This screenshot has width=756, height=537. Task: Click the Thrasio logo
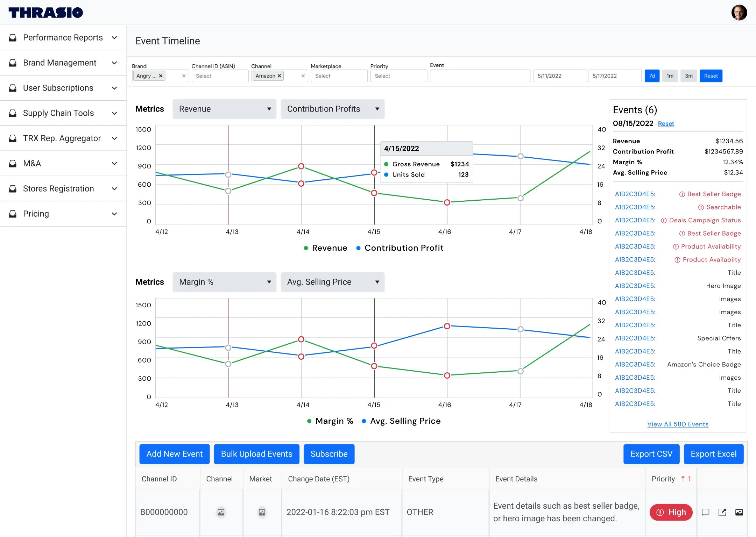[x=46, y=13]
